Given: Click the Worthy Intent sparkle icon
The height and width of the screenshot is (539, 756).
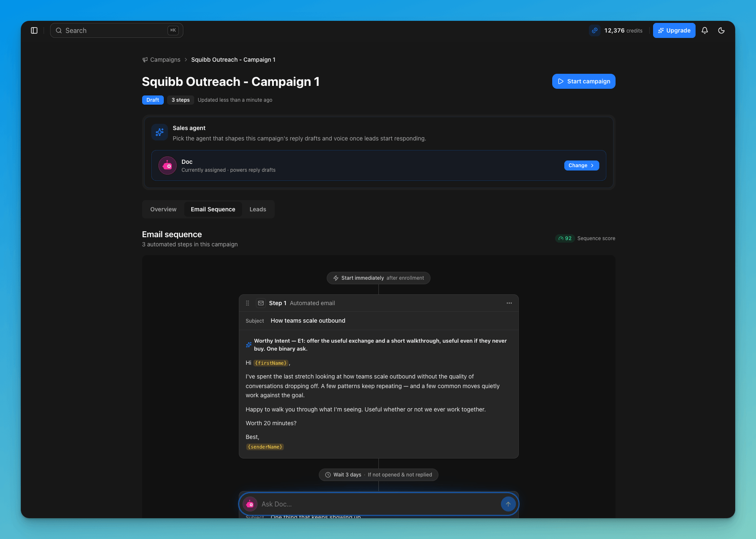Looking at the screenshot, I should tap(249, 345).
